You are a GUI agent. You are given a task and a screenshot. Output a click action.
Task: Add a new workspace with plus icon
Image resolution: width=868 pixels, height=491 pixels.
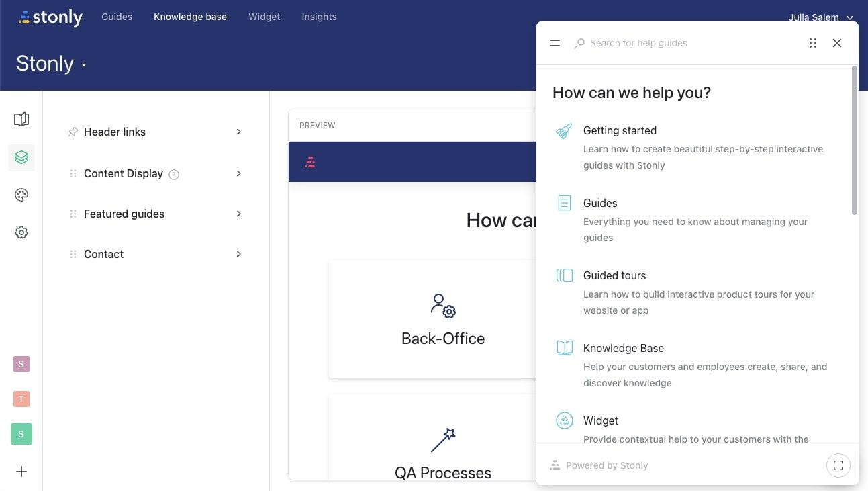click(21, 472)
